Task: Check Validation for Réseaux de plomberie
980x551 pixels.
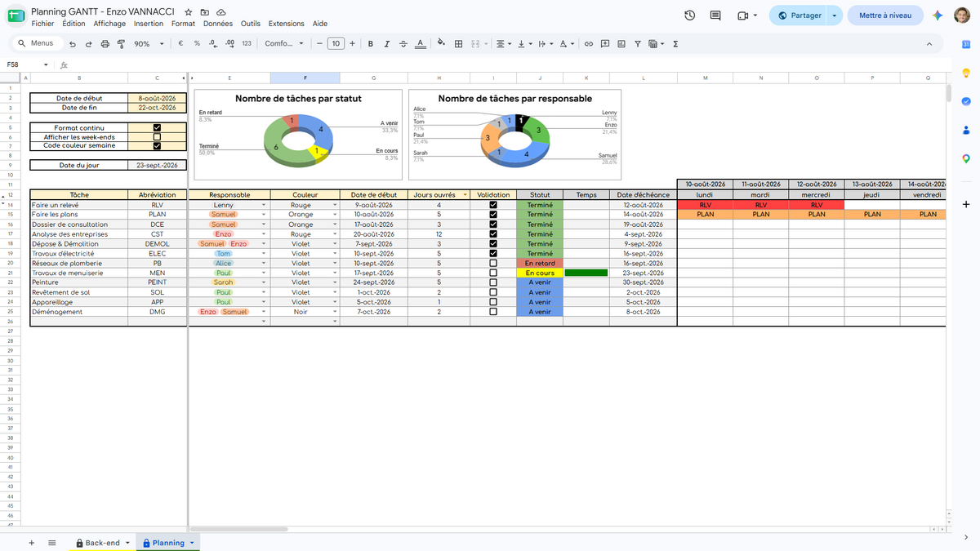Action: point(493,263)
